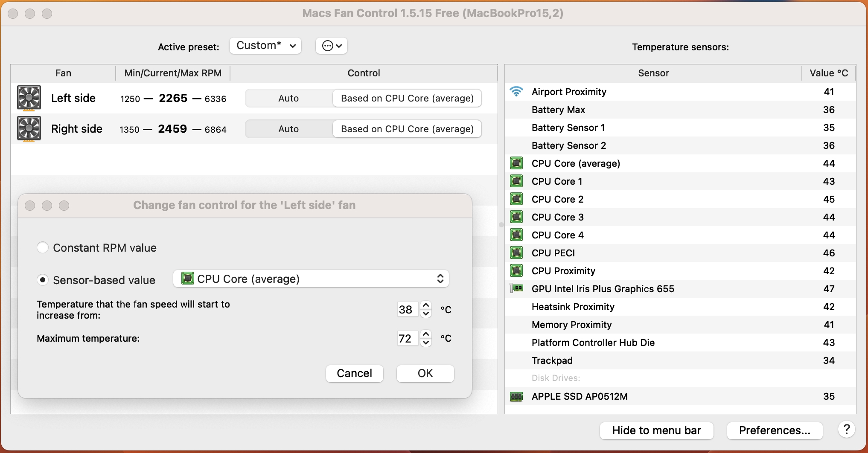Click the Airport Proximity Wi-Fi icon
868x453 pixels.
tap(516, 92)
